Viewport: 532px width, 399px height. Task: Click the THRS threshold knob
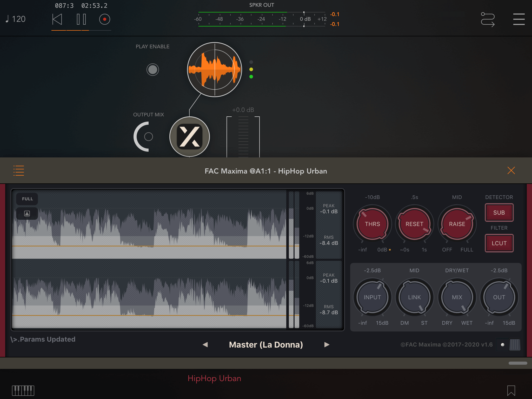tap(372, 224)
